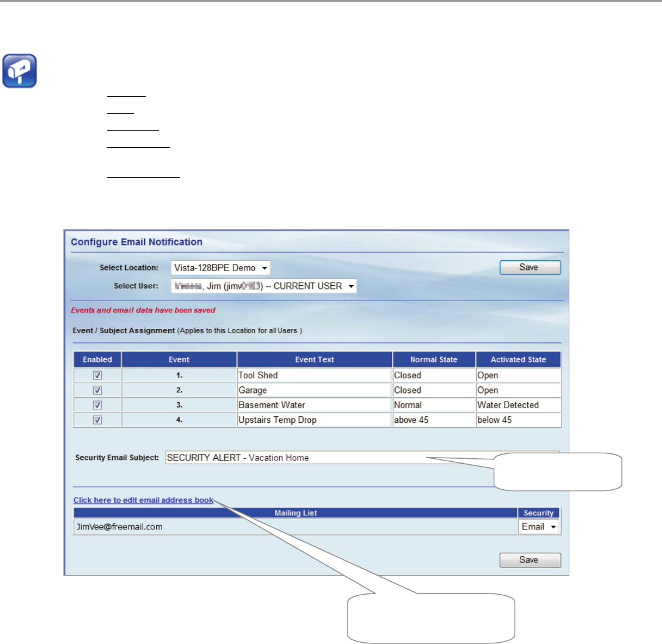The height and width of the screenshot is (644, 662).
Task: Click the Event Text column header
Action: (315, 359)
